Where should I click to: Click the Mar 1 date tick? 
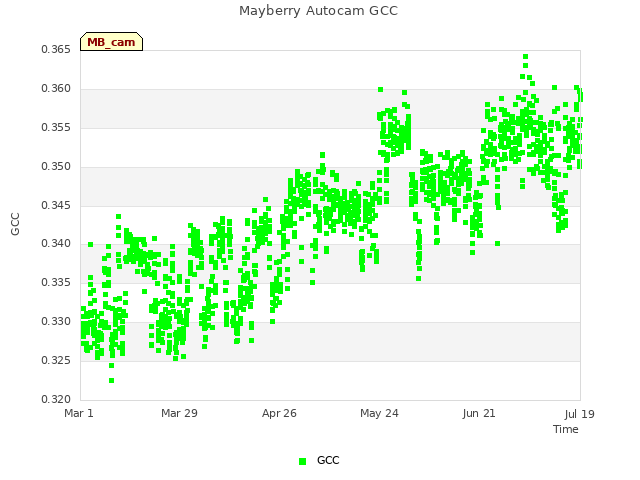pyautogui.click(x=79, y=413)
